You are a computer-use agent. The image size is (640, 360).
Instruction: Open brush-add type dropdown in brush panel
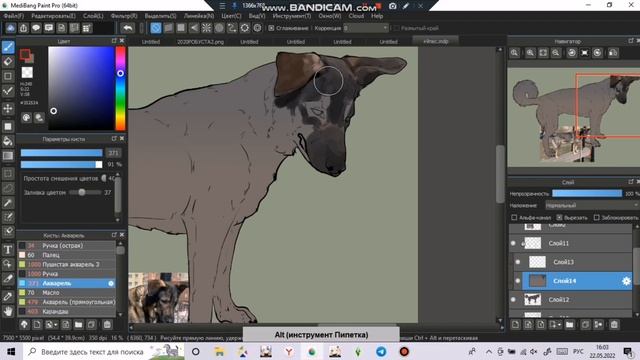(56, 325)
